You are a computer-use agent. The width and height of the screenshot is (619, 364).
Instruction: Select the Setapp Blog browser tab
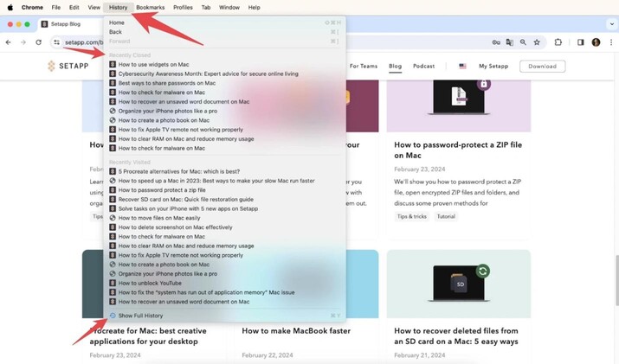click(70, 24)
